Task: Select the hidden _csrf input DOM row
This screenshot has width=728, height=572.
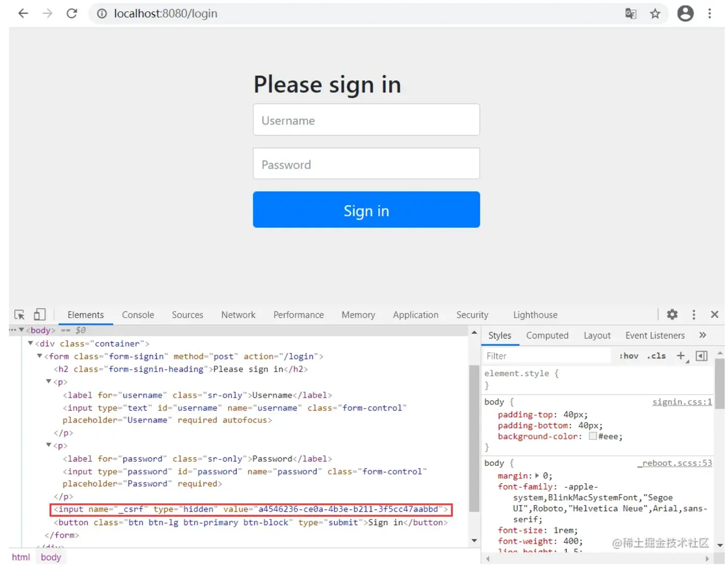Action: coord(251,510)
